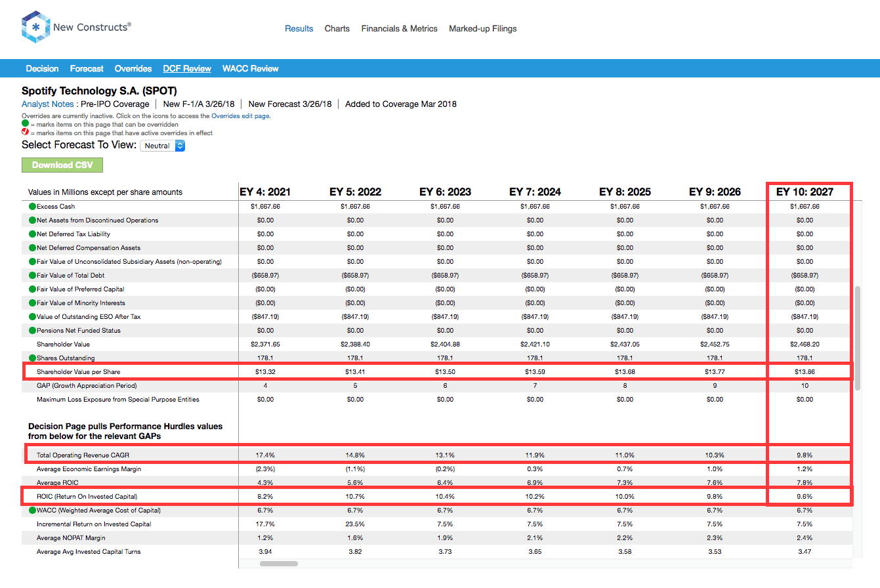Click the vertical scrollbar thumb

tap(857, 339)
